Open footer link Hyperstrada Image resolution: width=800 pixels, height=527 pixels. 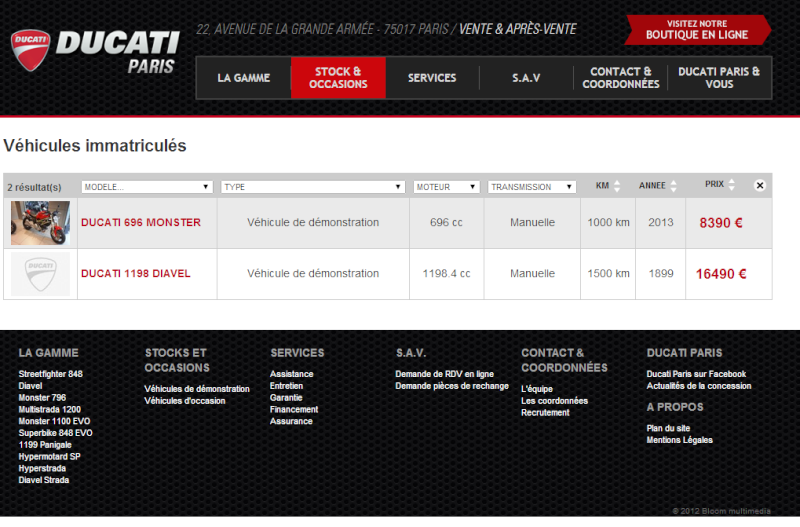42,468
